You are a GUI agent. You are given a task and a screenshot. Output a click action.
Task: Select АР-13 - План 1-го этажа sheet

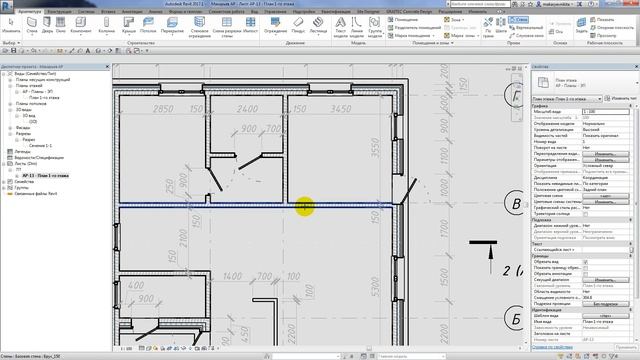point(45,176)
